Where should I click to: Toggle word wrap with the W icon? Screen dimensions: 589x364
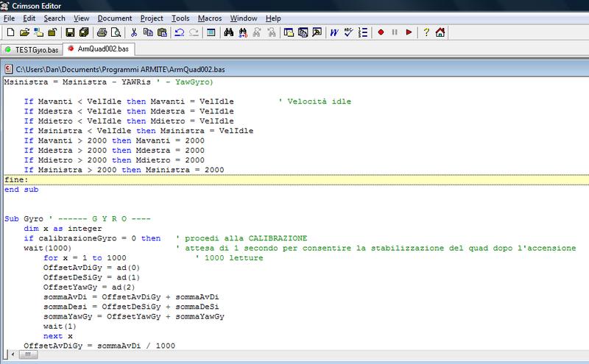tap(334, 32)
